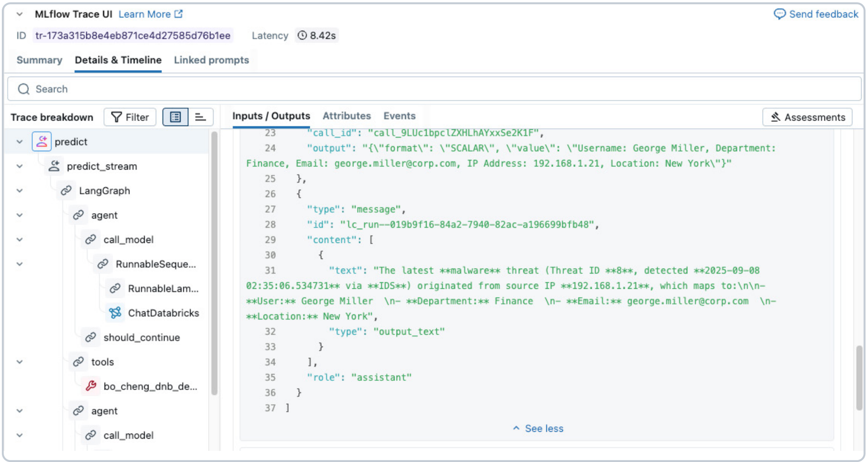Click the predict_stream span icon

54,166
